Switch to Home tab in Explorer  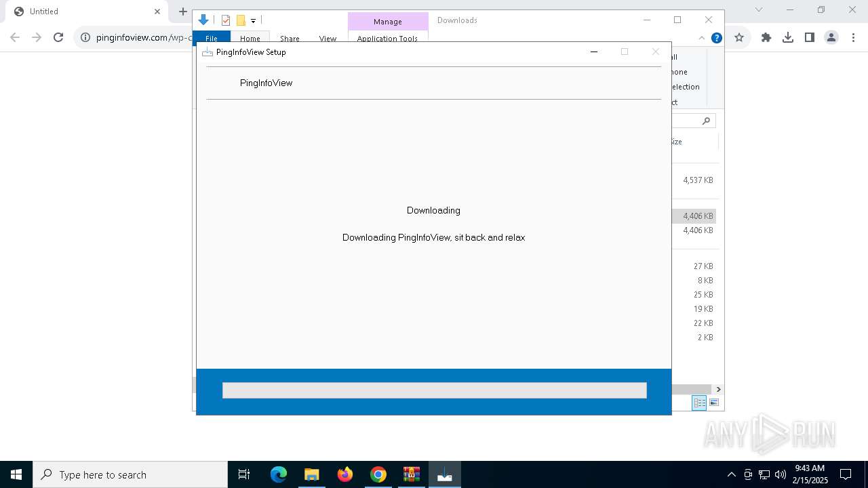tap(250, 39)
